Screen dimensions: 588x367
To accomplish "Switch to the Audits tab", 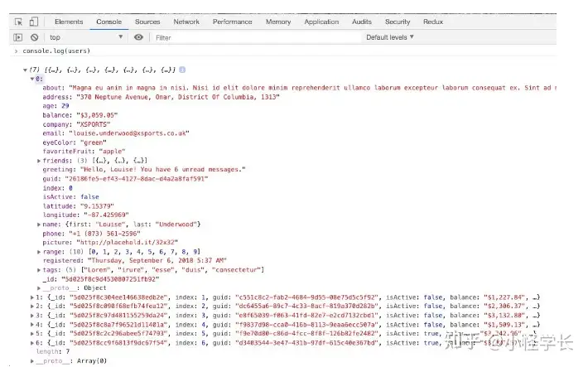I will point(362,22).
